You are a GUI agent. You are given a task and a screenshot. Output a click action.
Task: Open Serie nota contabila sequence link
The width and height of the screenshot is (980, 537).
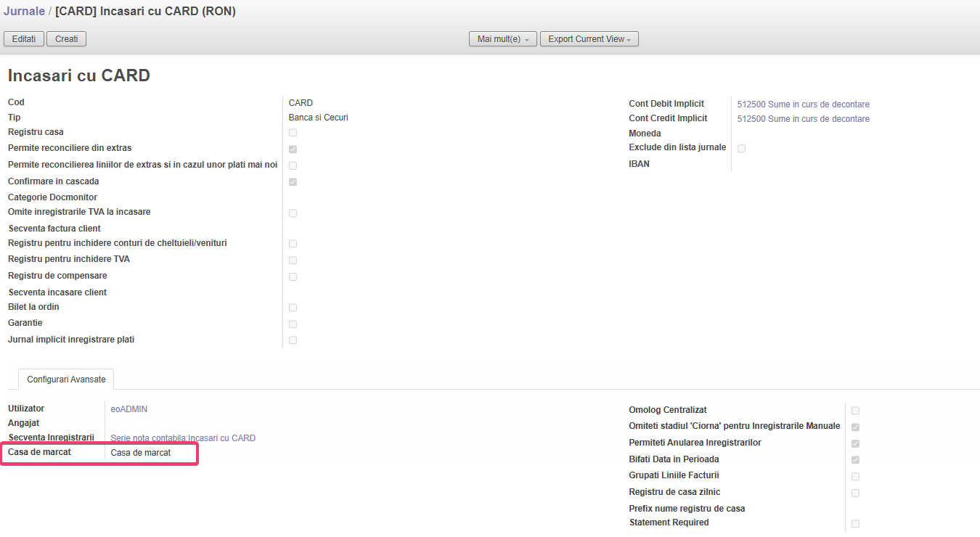pyautogui.click(x=183, y=438)
